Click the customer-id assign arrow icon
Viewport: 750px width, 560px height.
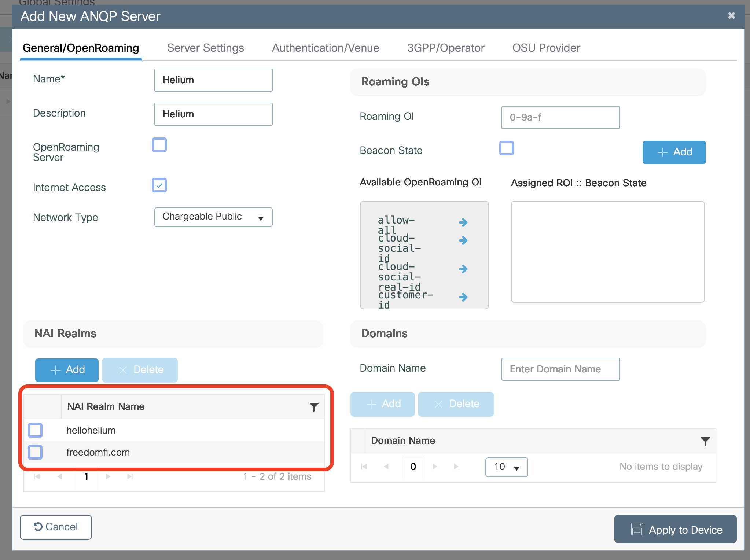pyautogui.click(x=463, y=297)
